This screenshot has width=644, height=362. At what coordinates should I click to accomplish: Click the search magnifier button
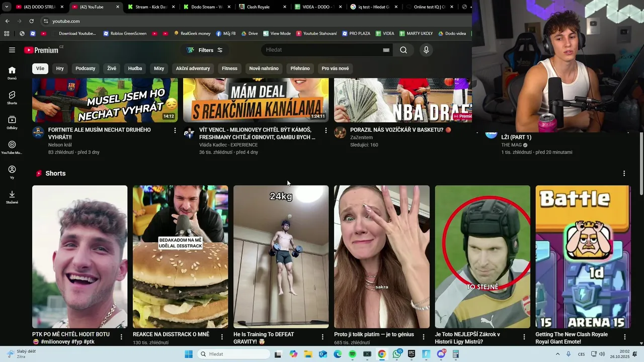[404, 50]
